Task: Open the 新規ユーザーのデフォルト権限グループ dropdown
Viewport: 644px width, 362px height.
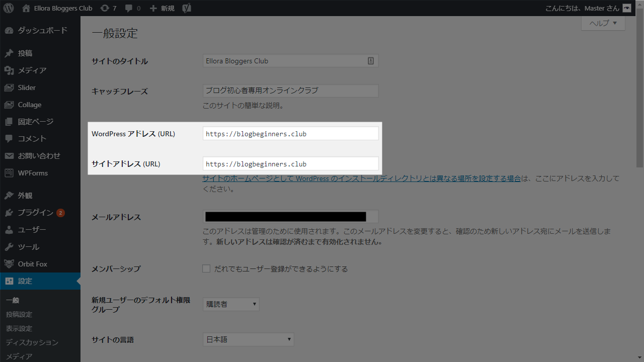Action: [231, 304]
